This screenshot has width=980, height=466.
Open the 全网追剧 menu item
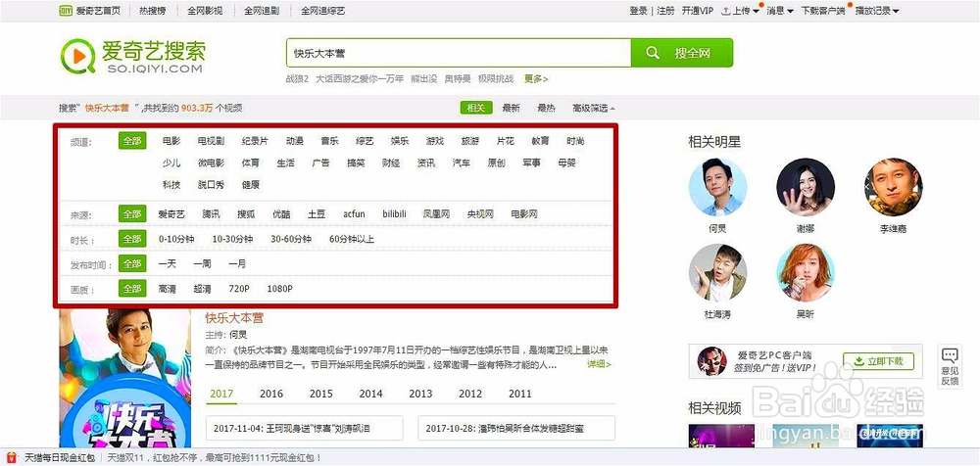[262, 11]
